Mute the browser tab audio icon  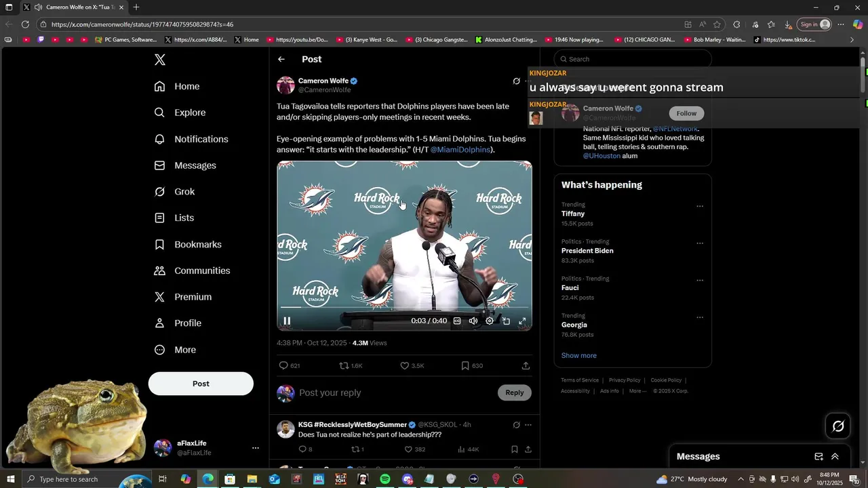point(38,7)
